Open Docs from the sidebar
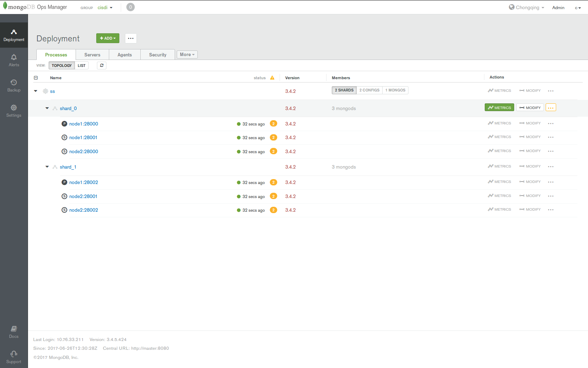 click(x=14, y=332)
